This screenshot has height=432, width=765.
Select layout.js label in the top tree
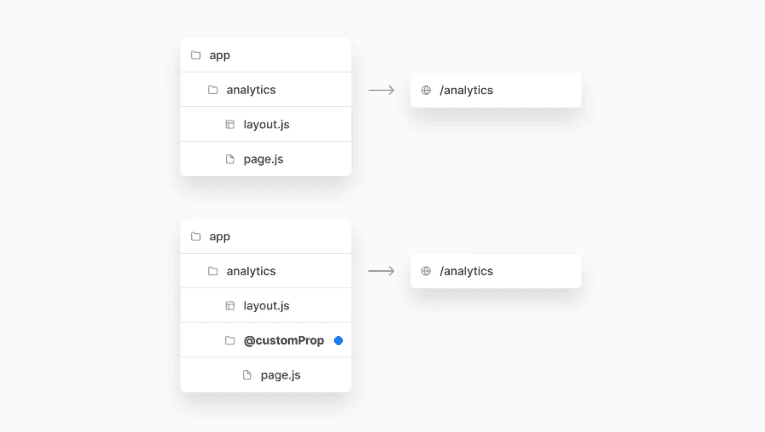coord(266,125)
